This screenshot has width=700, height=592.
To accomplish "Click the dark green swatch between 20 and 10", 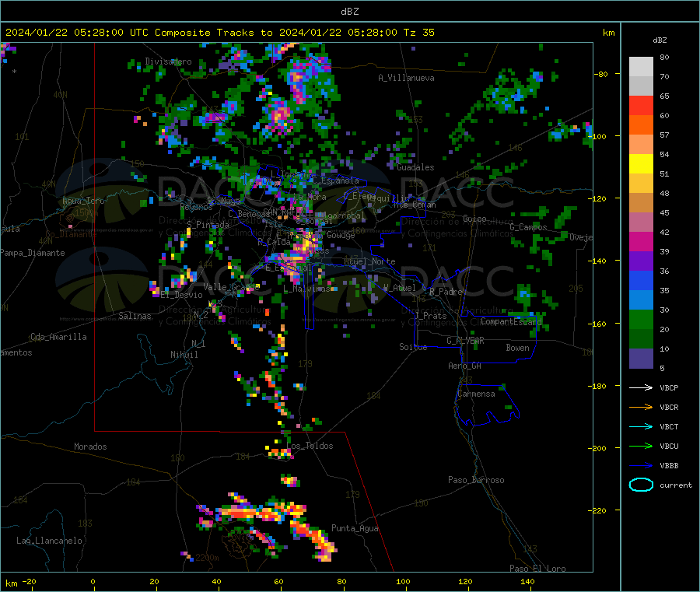I will 641,339.
